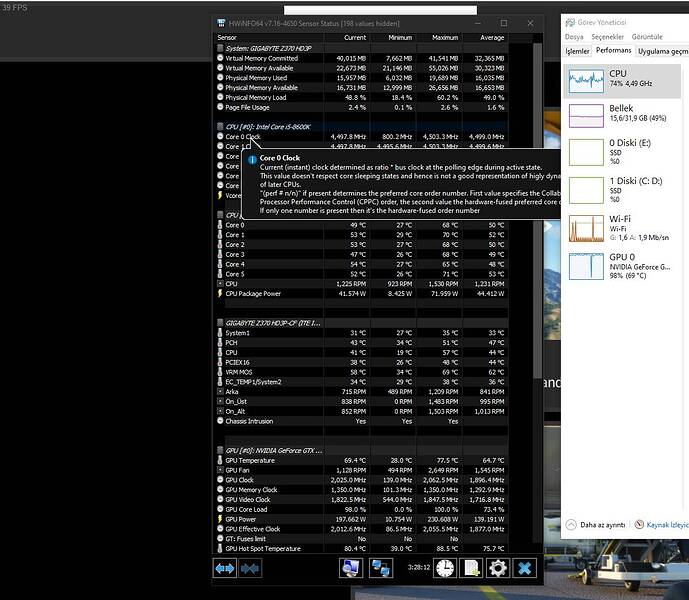Select the PCIEX16 temperature row

point(361,362)
